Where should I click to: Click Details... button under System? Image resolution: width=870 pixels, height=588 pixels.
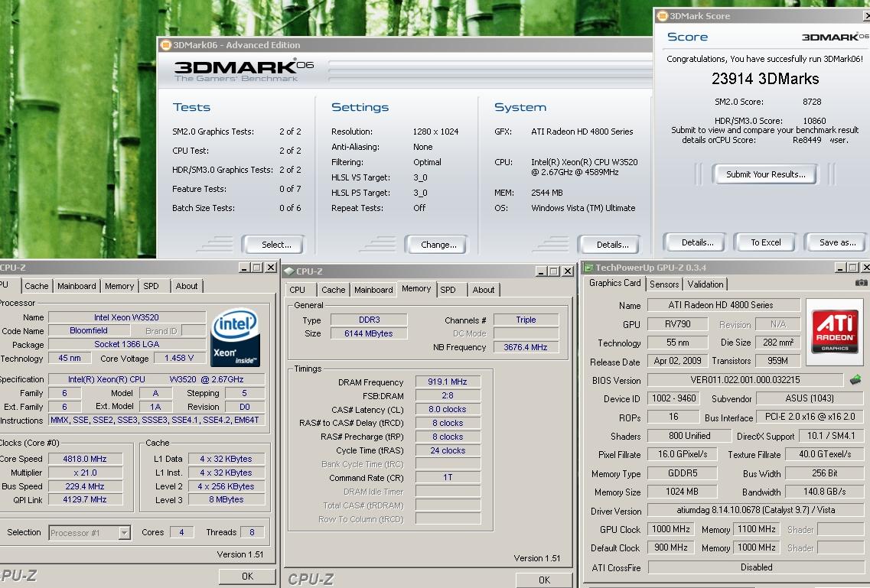[x=609, y=245]
